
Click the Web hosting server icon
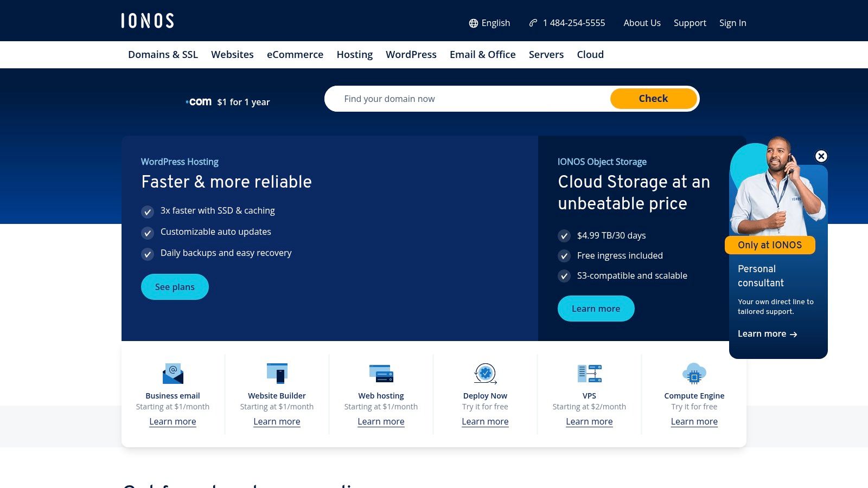(381, 373)
